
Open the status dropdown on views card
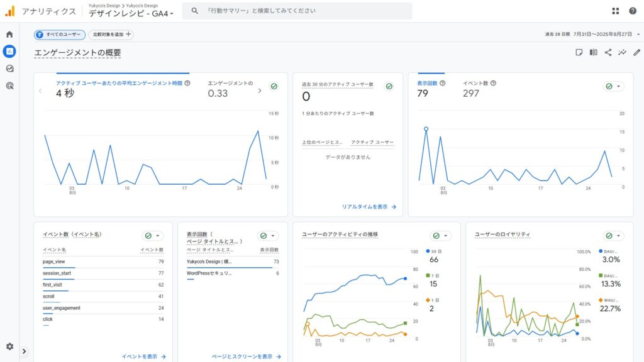614,86
